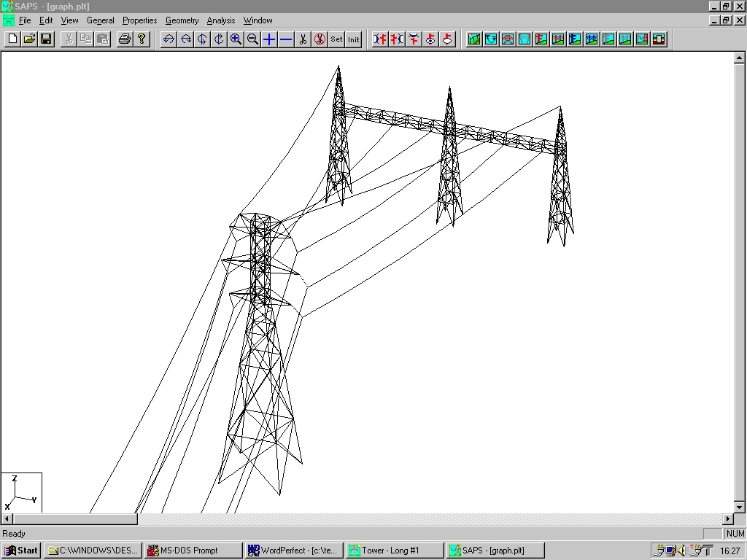Click the scissors icon next to zoom tools
The image size is (747, 560).
coord(303,39)
